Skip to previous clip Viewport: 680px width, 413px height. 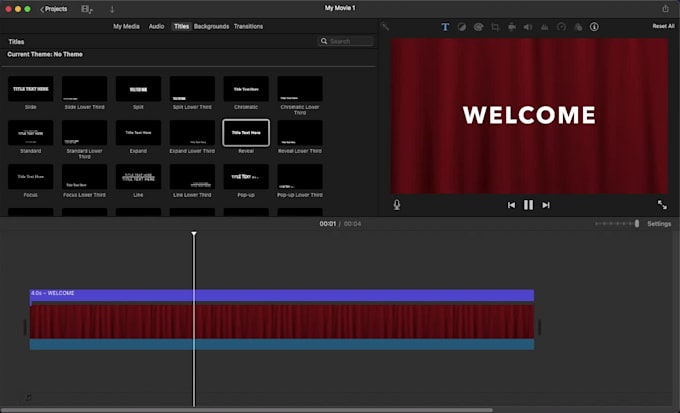[511, 205]
